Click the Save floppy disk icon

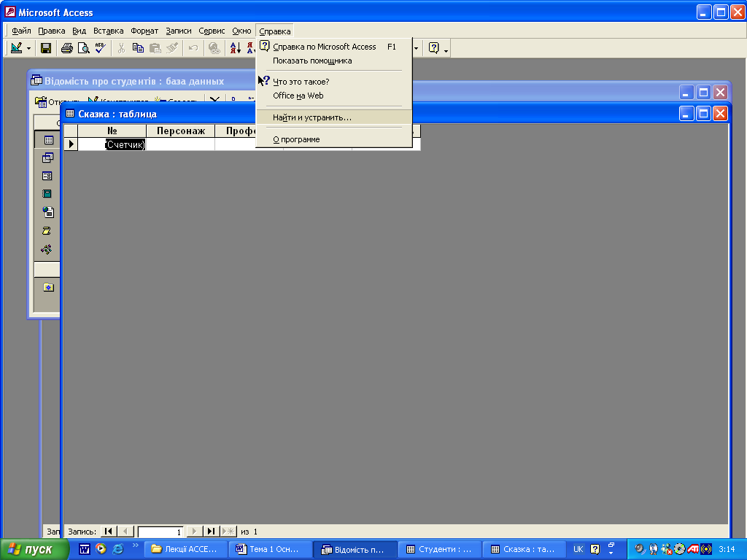tap(46, 48)
